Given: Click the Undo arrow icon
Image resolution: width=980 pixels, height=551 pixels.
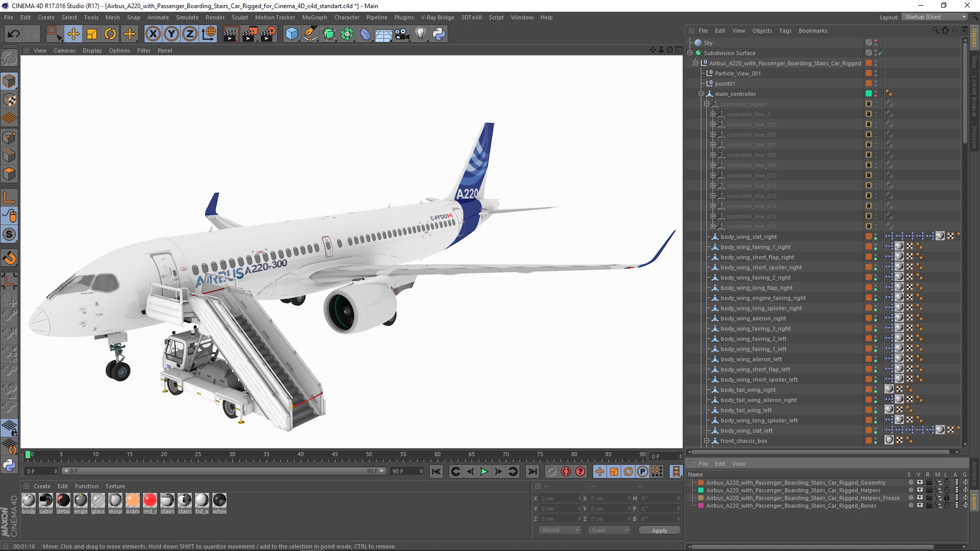Looking at the screenshot, I should tap(14, 34).
